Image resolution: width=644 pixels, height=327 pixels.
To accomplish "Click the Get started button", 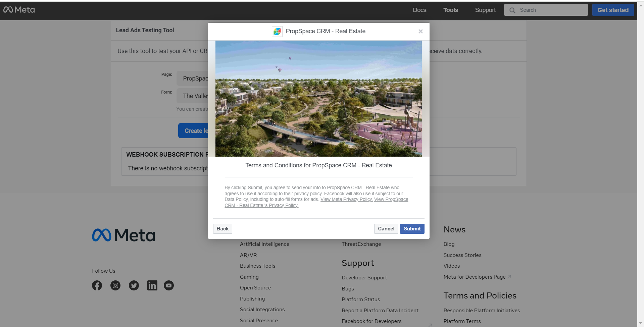I will pyautogui.click(x=613, y=10).
